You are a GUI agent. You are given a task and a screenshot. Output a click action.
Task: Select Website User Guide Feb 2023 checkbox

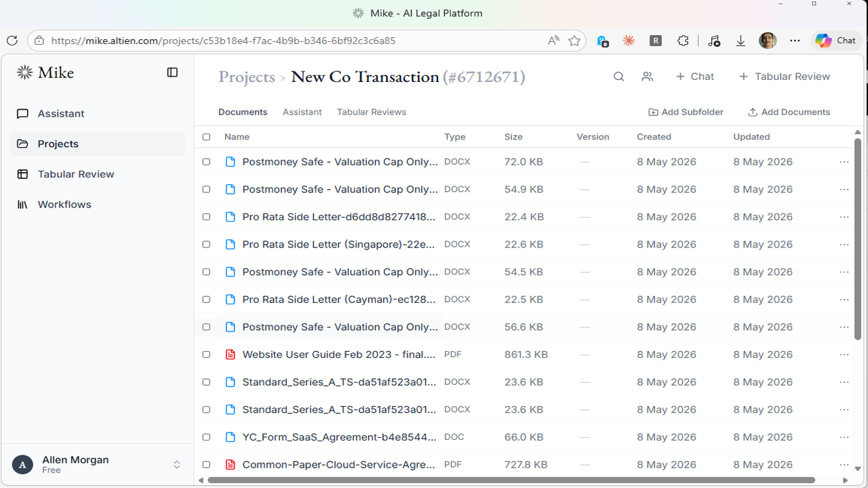tap(206, 354)
